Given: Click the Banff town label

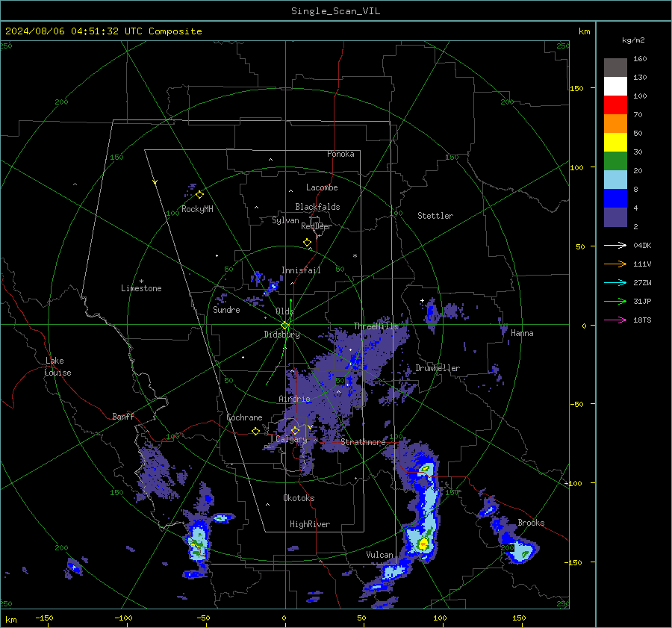Looking at the screenshot, I should pyautogui.click(x=123, y=416).
